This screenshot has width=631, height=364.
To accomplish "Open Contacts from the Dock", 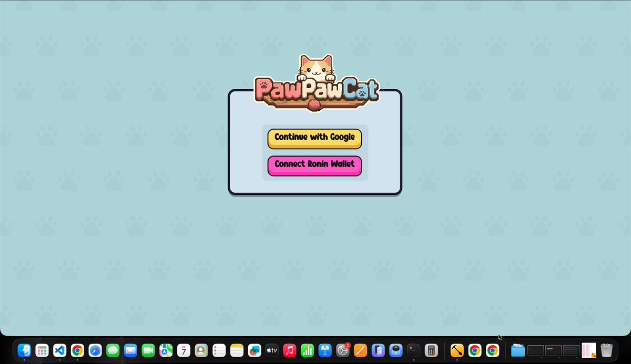I will 201,350.
